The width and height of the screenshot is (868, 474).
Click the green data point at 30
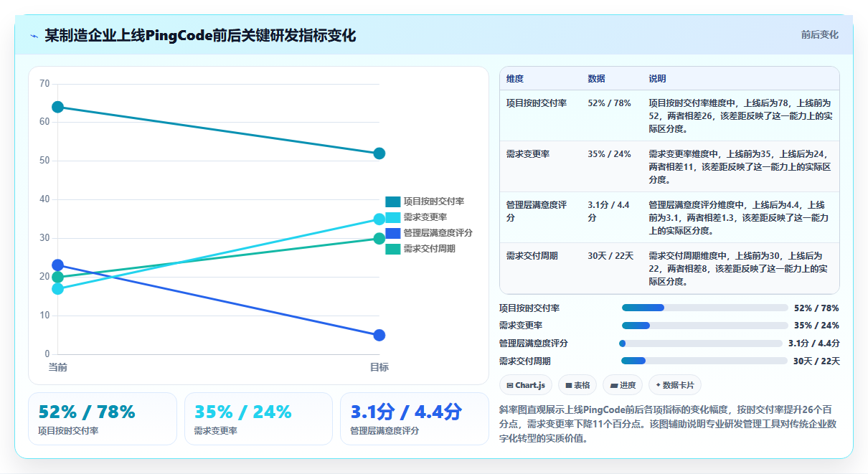click(x=379, y=238)
